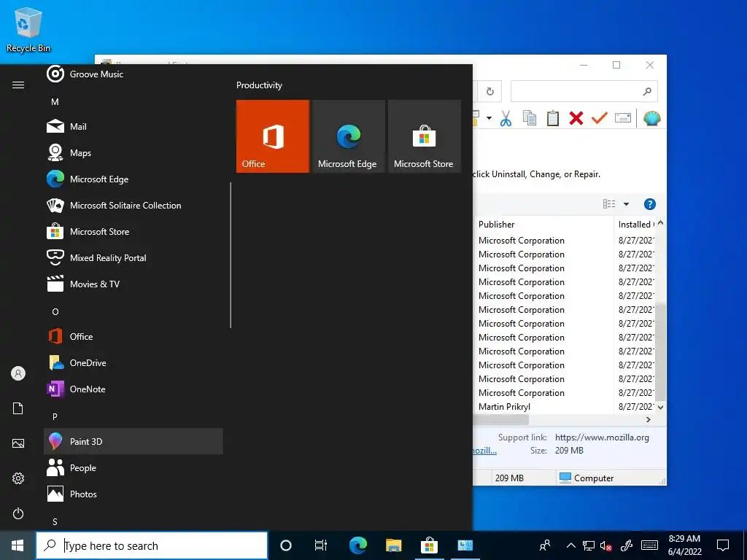Jump to letter M section header

(x=55, y=101)
